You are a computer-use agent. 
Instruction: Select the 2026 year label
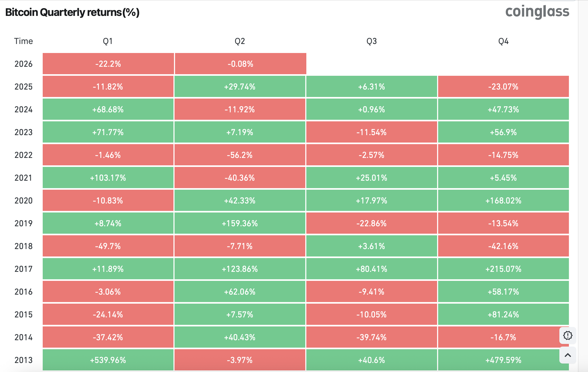coord(23,64)
